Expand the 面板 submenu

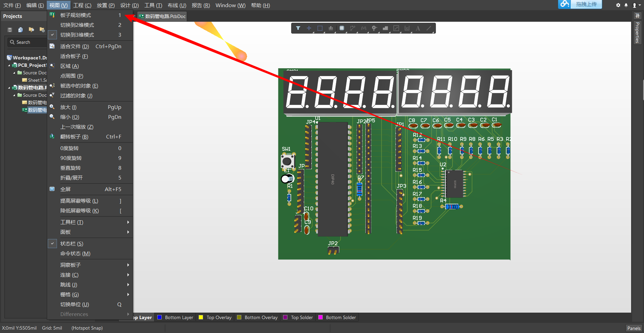pyautogui.click(x=66, y=232)
